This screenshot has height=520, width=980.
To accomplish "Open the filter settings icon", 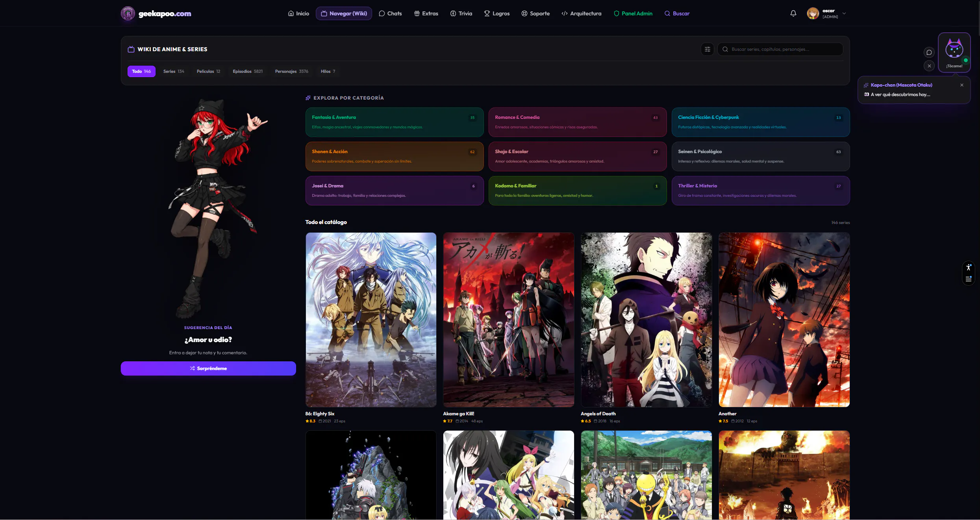I will click(707, 49).
